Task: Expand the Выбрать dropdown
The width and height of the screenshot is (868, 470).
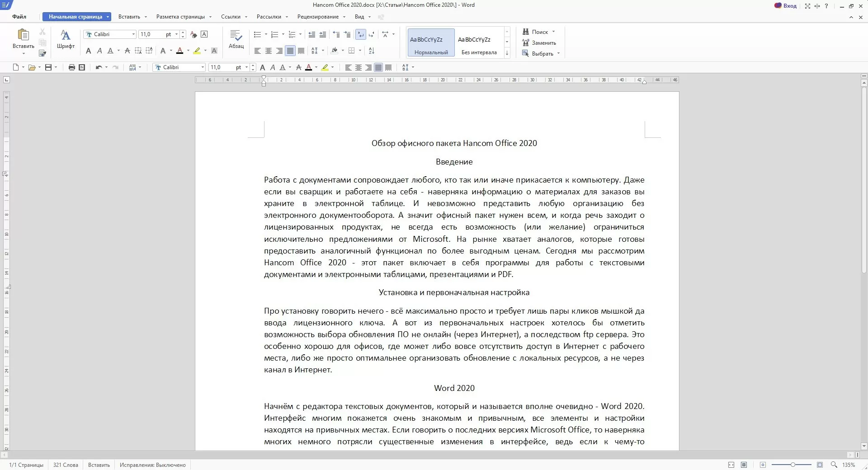Action: click(x=558, y=53)
